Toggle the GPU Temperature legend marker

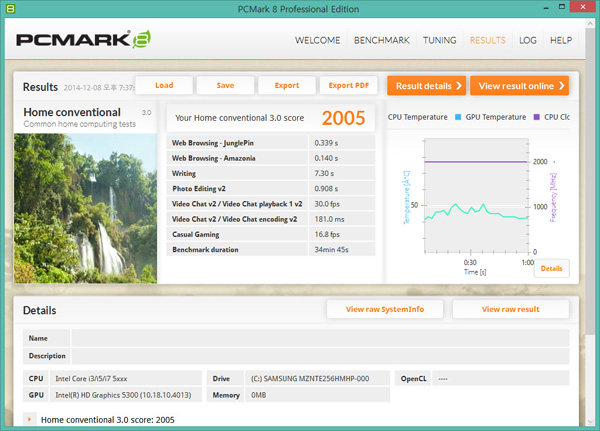pos(458,117)
